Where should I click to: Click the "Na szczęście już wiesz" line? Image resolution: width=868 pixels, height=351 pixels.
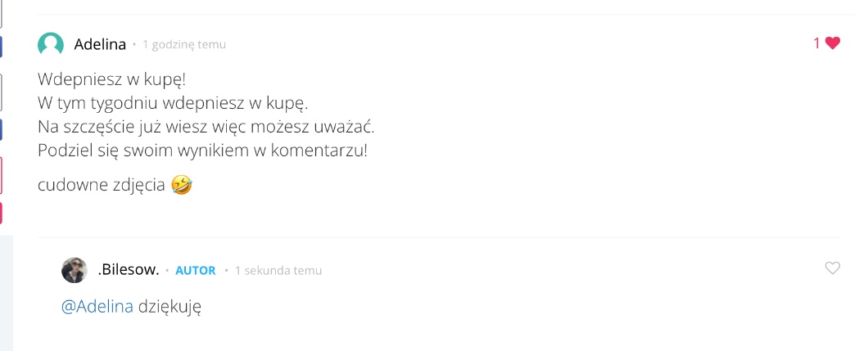click(x=206, y=128)
